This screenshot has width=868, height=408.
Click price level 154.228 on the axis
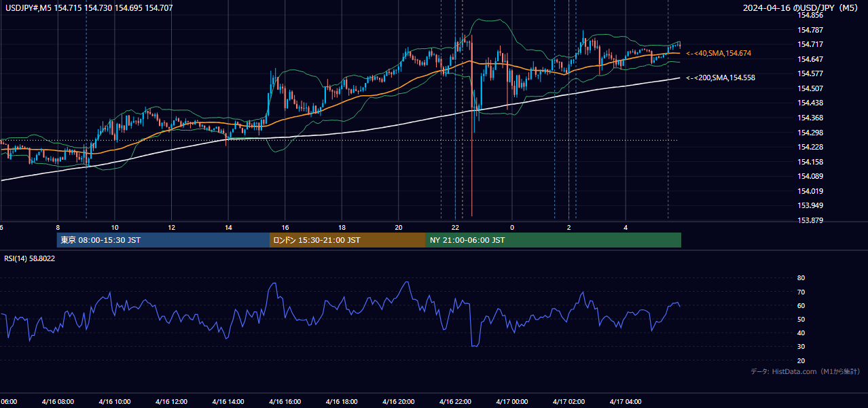(810, 147)
